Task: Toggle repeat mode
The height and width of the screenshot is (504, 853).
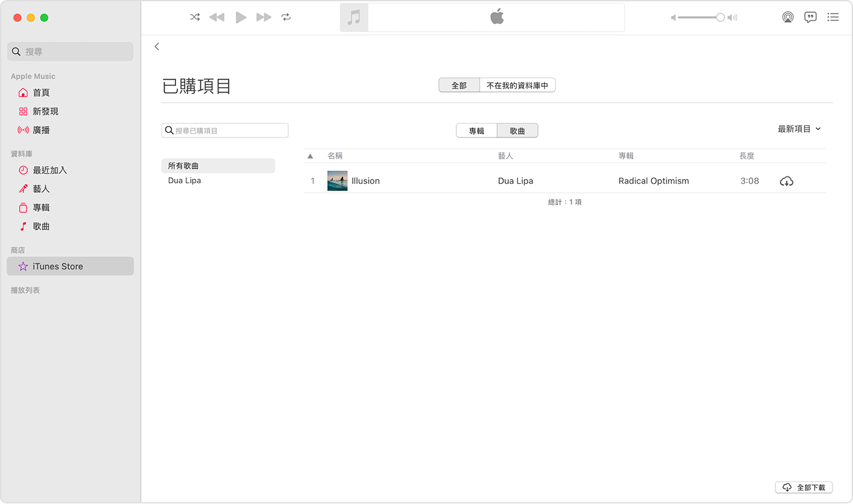Action: [286, 17]
